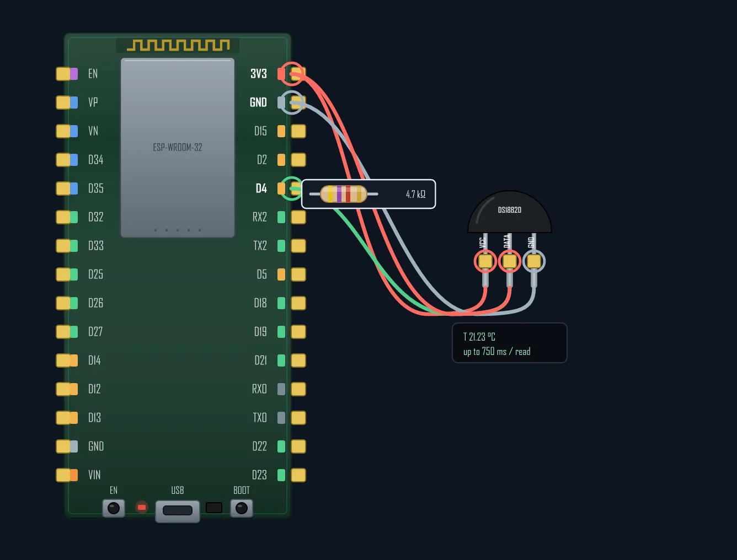Image resolution: width=737 pixels, height=560 pixels.
Task: Select the TX2 pin pad
Action: pyautogui.click(x=298, y=246)
